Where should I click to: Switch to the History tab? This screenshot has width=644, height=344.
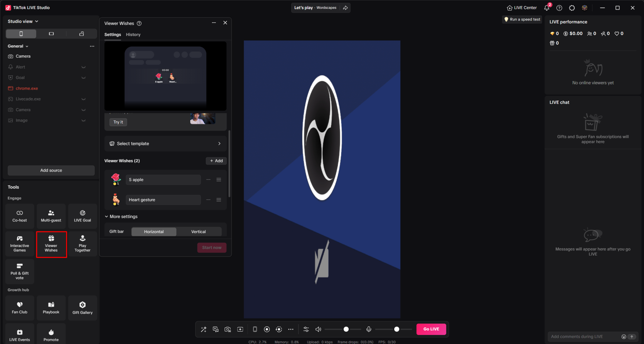[x=133, y=35]
